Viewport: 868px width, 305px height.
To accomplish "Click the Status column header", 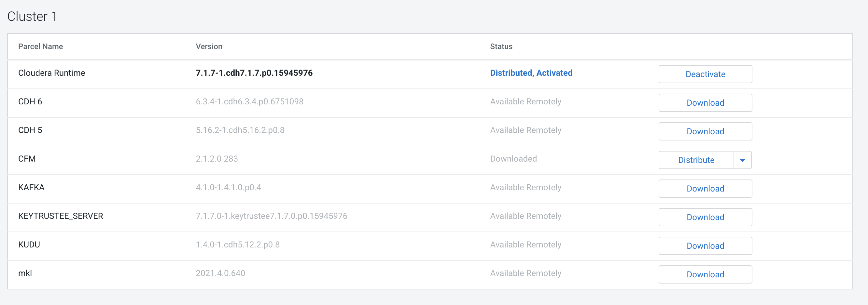I will 501,46.
